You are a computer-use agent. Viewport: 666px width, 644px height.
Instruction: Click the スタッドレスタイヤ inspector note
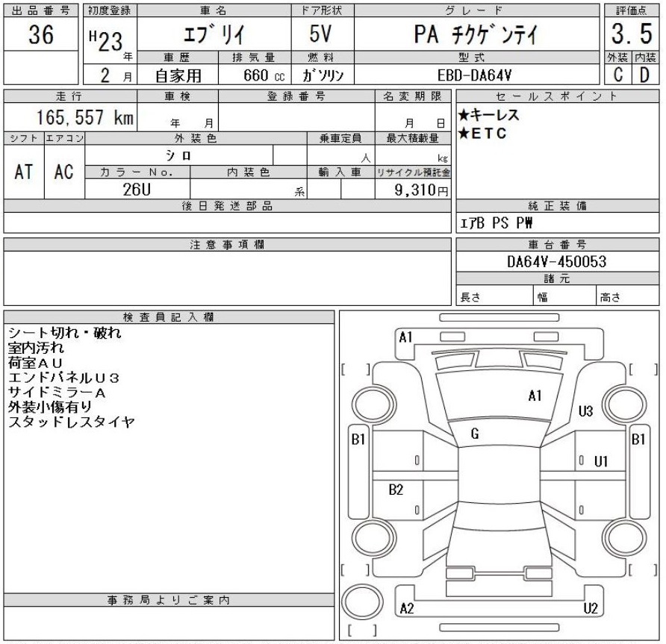pos(70,422)
